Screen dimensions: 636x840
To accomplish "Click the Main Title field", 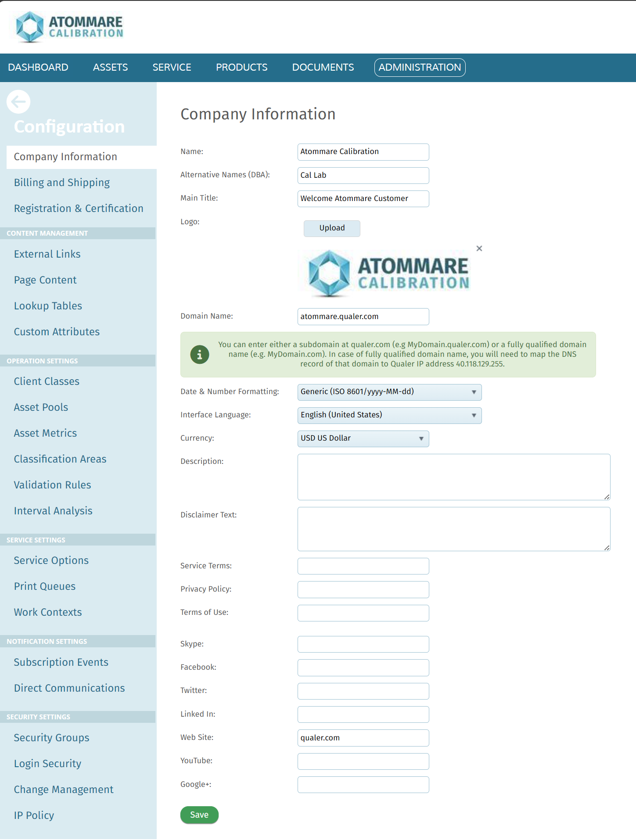I will coord(363,198).
